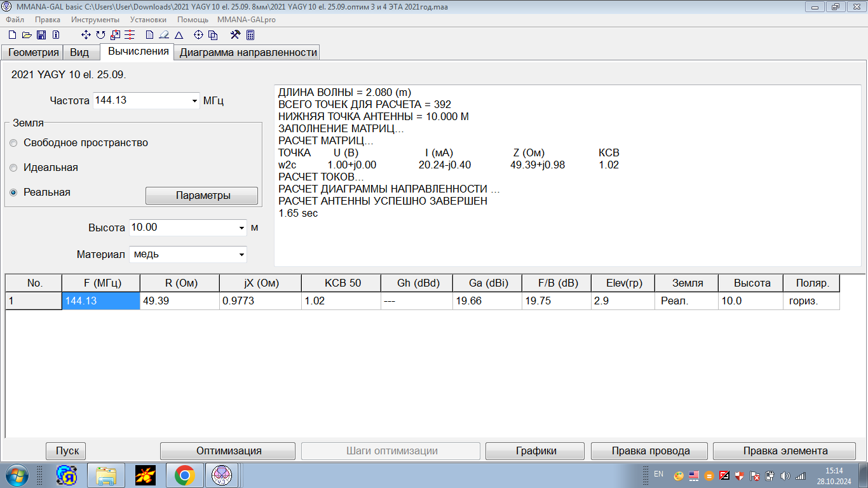Save the antenna file with the floppy icon
This screenshot has height=488, width=868.
pyautogui.click(x=41, y=35)
